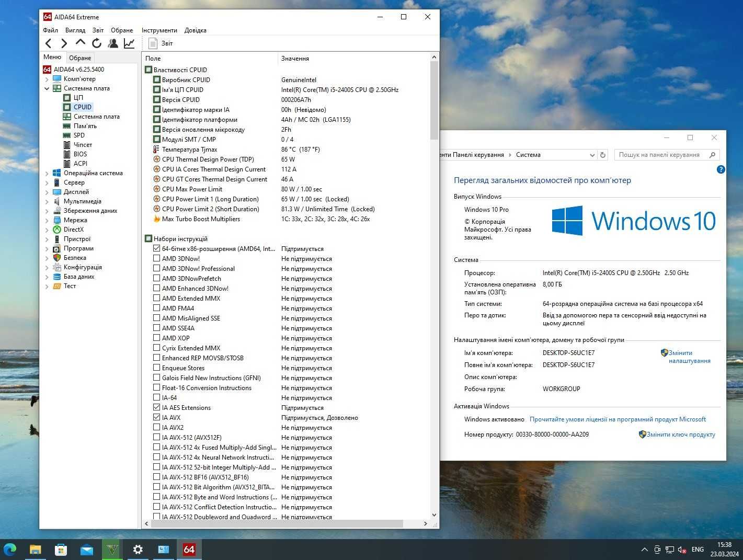Open the Звіт menu in menu bar
Screen dimensions: 743x560
[98, 30]
